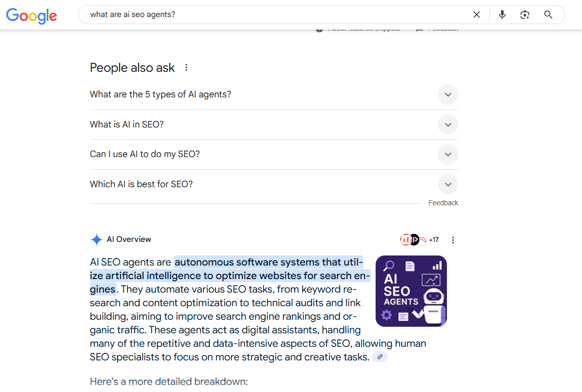Expand the question What are the 5 types of AI agents

447,94
